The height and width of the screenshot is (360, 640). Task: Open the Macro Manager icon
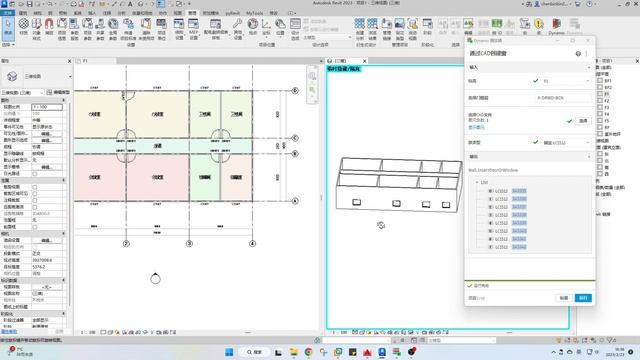[525, 27]
